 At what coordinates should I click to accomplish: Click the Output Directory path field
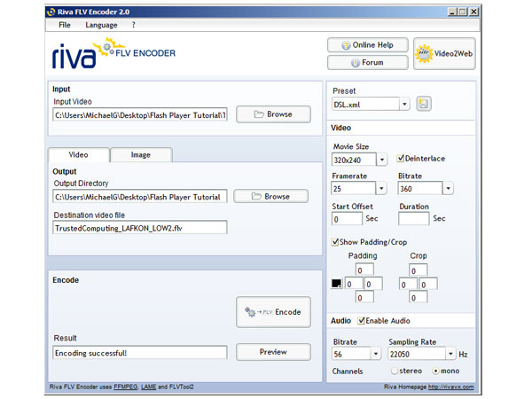point(140,197)
